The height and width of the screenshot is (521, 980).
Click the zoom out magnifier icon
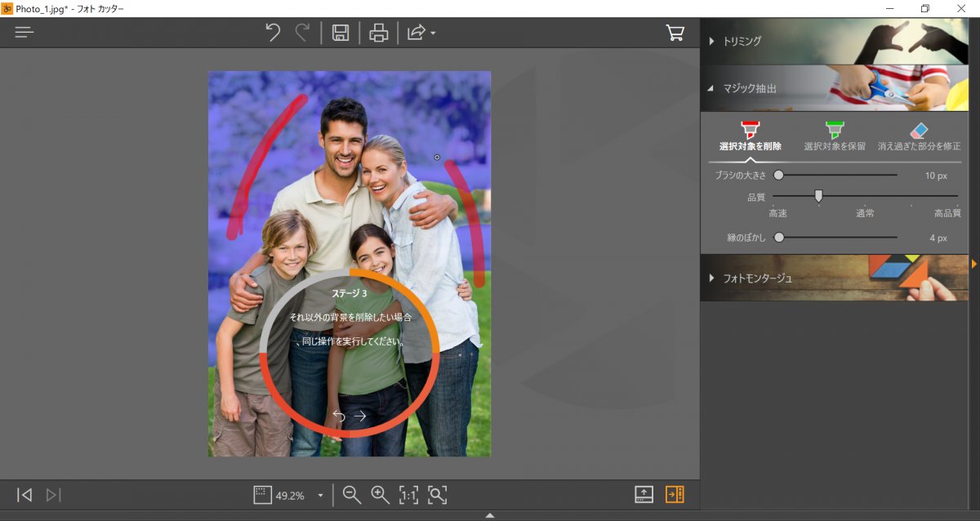click(352, 494)
